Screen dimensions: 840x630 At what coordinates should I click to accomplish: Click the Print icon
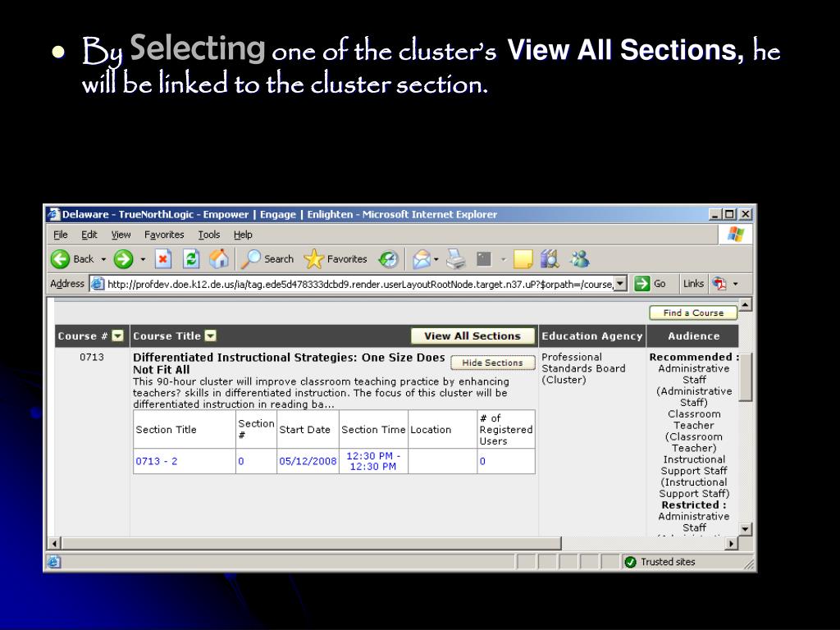[x=456, y=259]
